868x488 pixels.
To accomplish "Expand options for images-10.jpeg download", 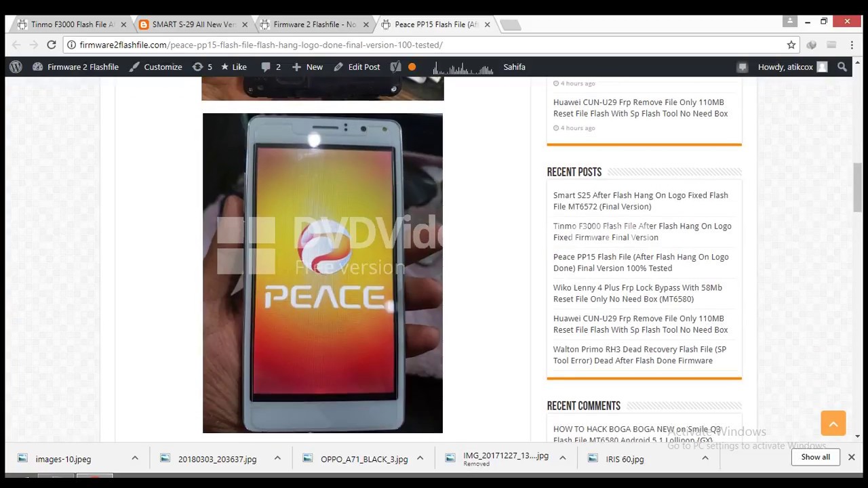I will pos(135,458).
